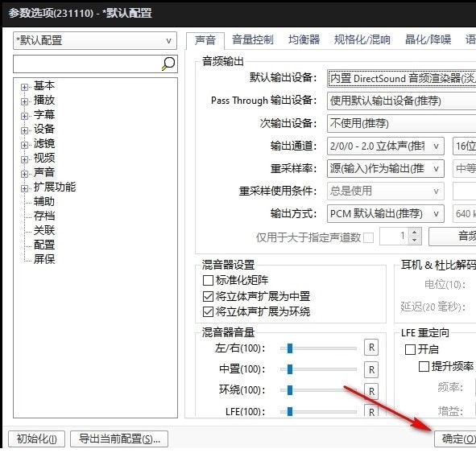
Task: Expand the 声音 tree node
Action: (x=24, y=174)
